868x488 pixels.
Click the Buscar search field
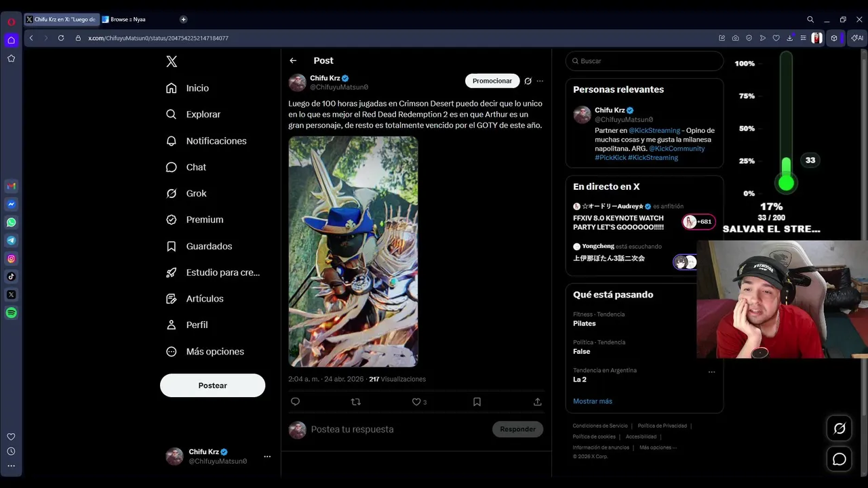[644, 61]
